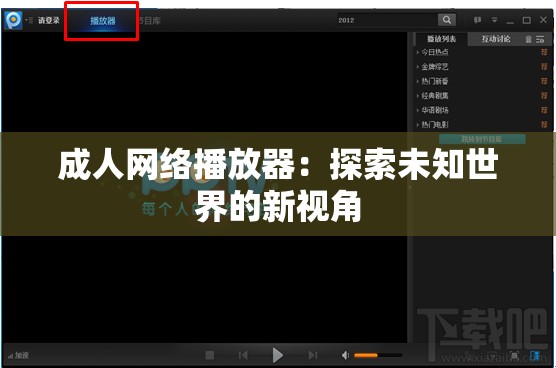Select the 互动讨论 tab
The height and width of the screenshot is (368, 556).
tap(496, 39)
